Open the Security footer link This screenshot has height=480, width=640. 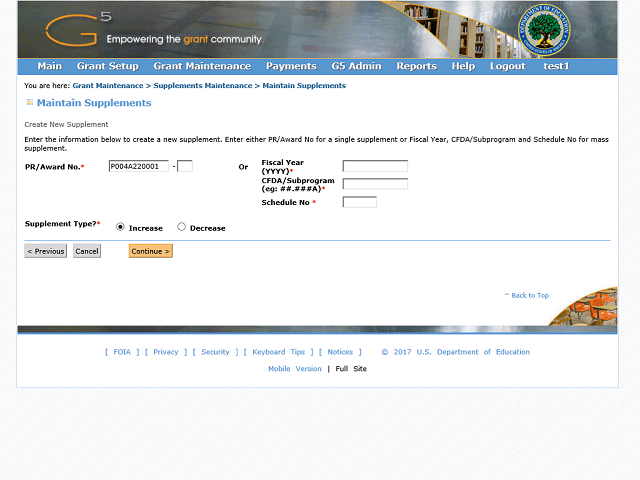(215, 352)
